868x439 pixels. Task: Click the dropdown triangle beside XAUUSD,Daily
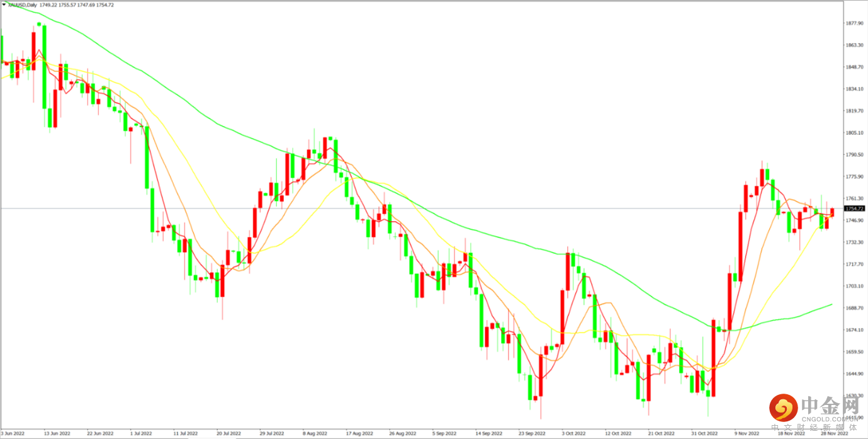point(4,5)
